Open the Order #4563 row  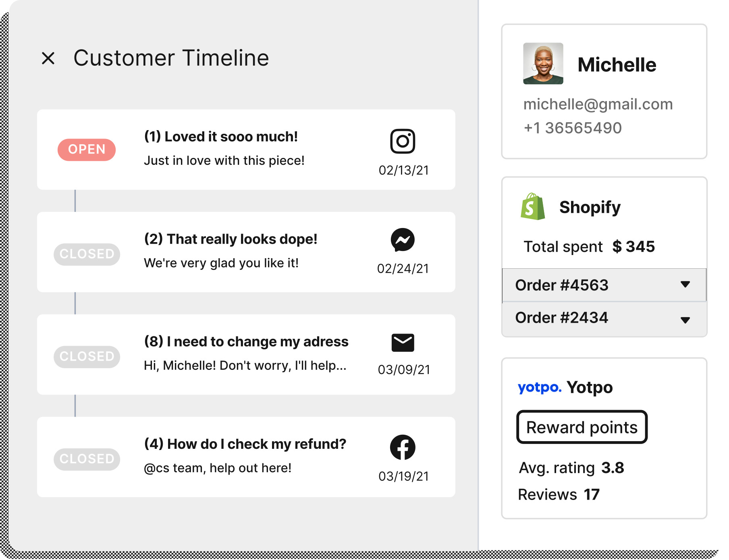tap(562, 285)
